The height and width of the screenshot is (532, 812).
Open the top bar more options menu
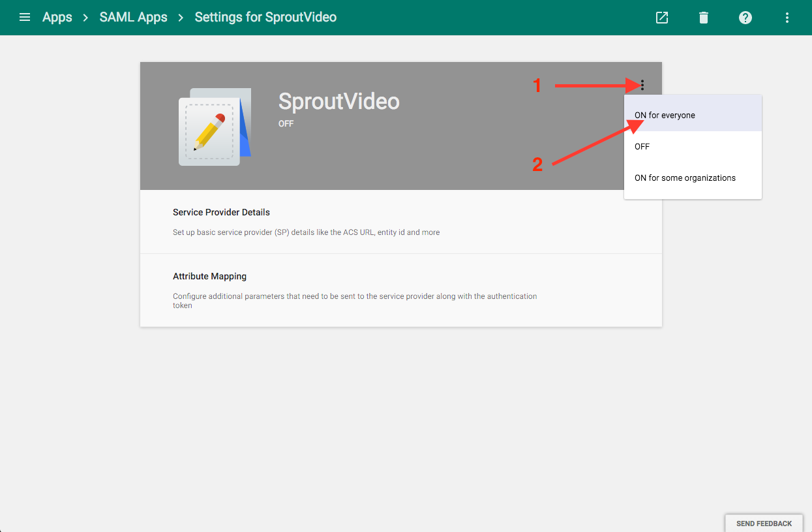click(787, 18)
